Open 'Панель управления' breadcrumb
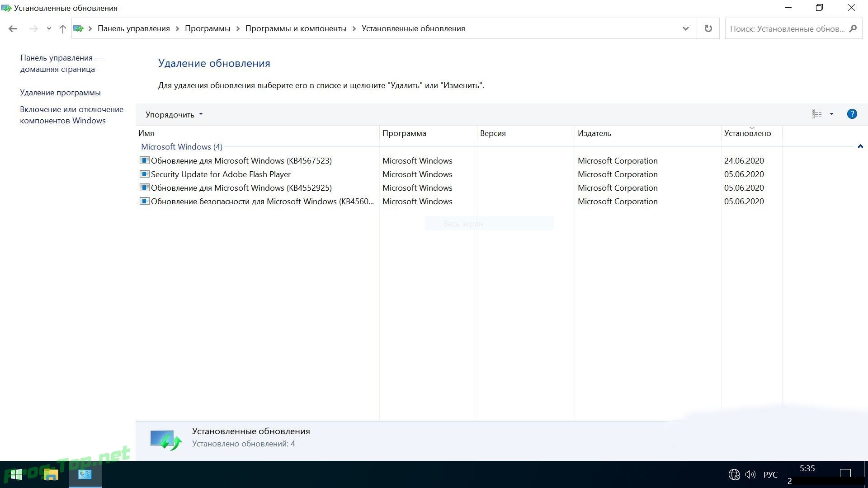 [x=134, y=28]
